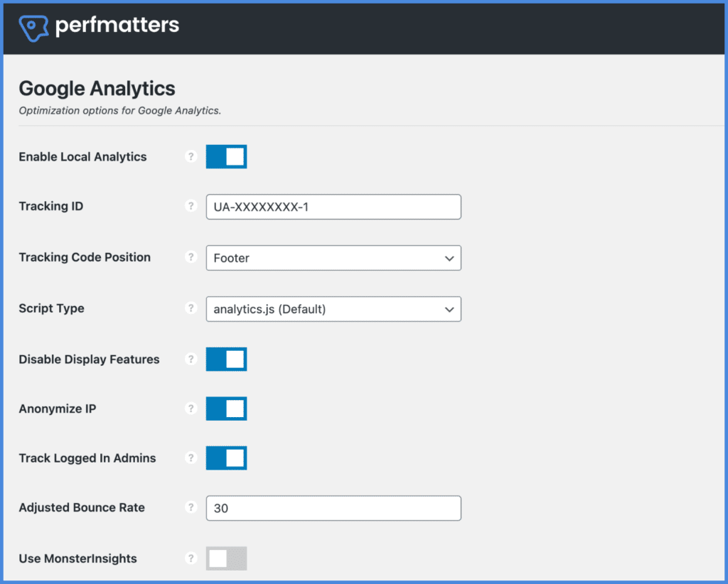The image size is (728, 584).
Task: Open help tooltip for Tracking ID
Action: (191, 205)
